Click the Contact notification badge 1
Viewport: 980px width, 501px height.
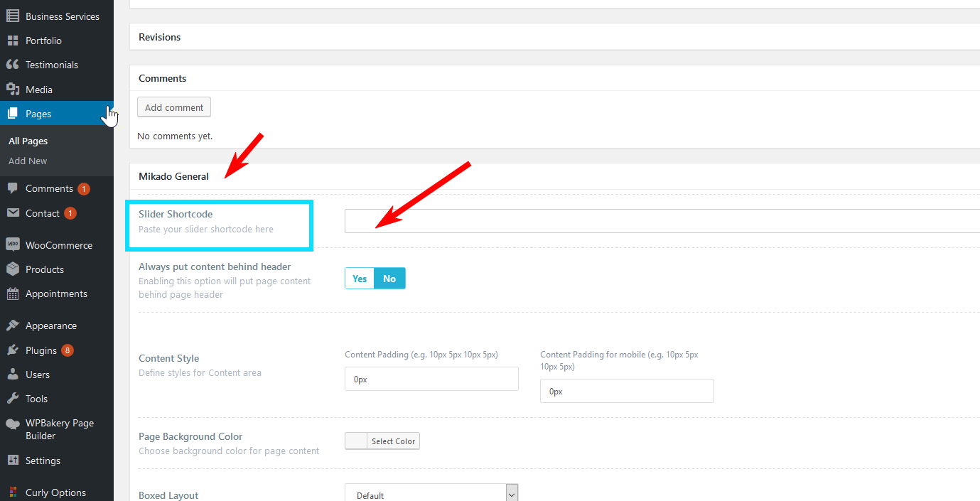point(70,213)
